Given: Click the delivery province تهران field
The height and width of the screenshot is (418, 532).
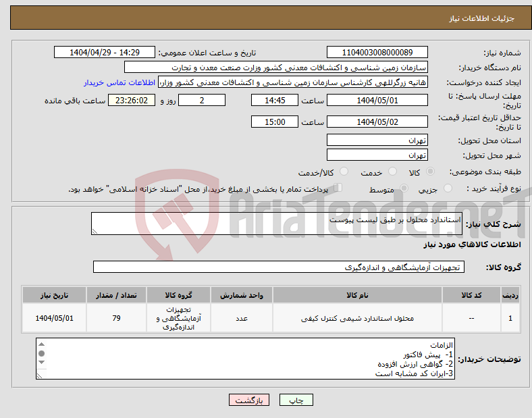Looking at the screenshot, I should (377, 140).
